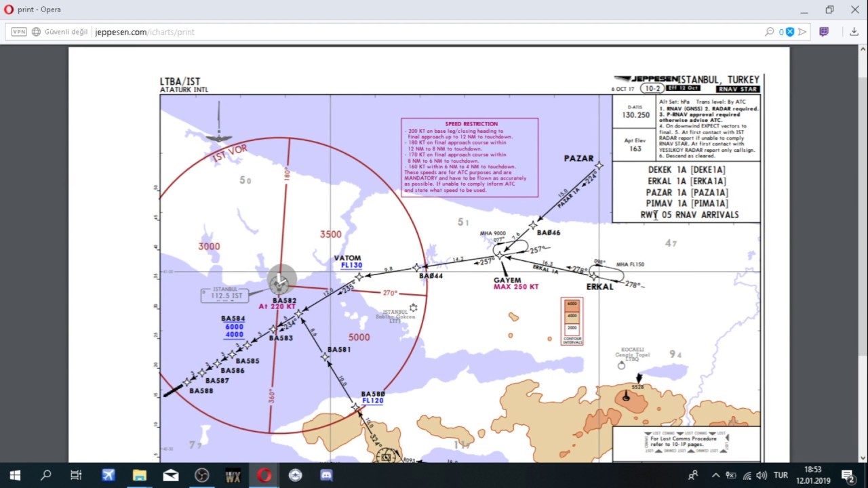This screenshot has height=488, width=868.
Task: Switch the TUR input language indicator
Action: 781,475
